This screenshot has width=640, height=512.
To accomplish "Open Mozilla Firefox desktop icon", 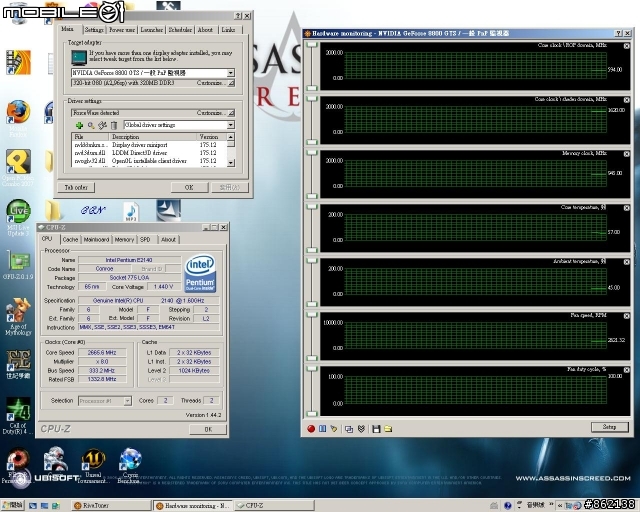I will (18, 113).
